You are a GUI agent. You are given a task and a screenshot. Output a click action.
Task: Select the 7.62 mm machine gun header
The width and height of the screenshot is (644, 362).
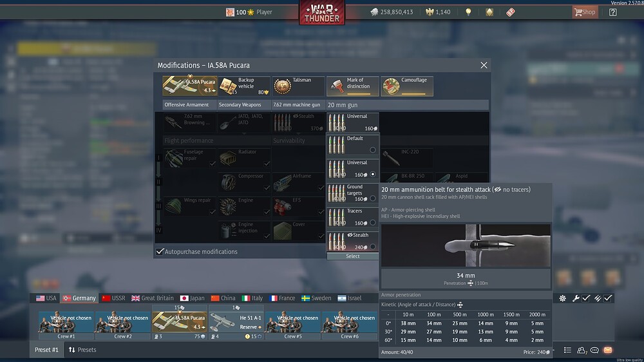tap(298, 105)
